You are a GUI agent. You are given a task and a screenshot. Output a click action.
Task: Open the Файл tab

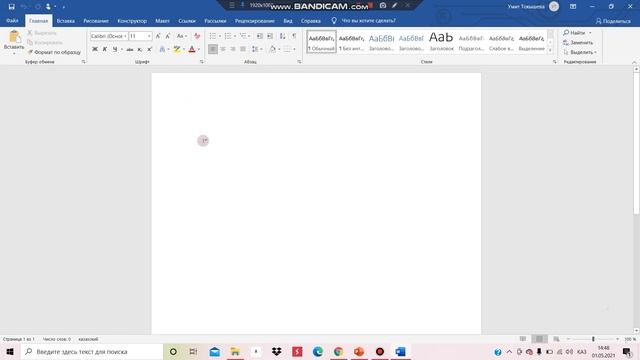pyautogui.click(x=12, y=21)
